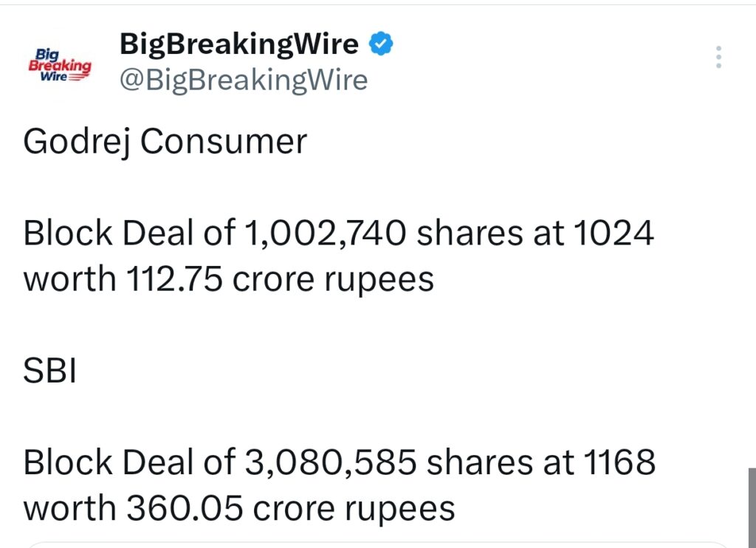This screenshot has height=548, width=756.
Task: Click the divider line below the tweet
Action: 378,541
